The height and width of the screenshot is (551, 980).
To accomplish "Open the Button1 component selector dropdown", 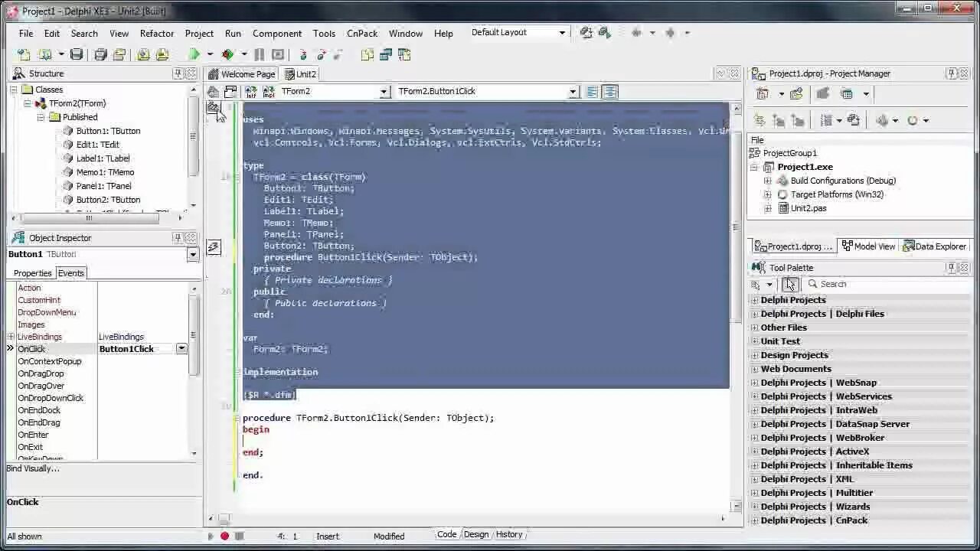I will point(193,254).
